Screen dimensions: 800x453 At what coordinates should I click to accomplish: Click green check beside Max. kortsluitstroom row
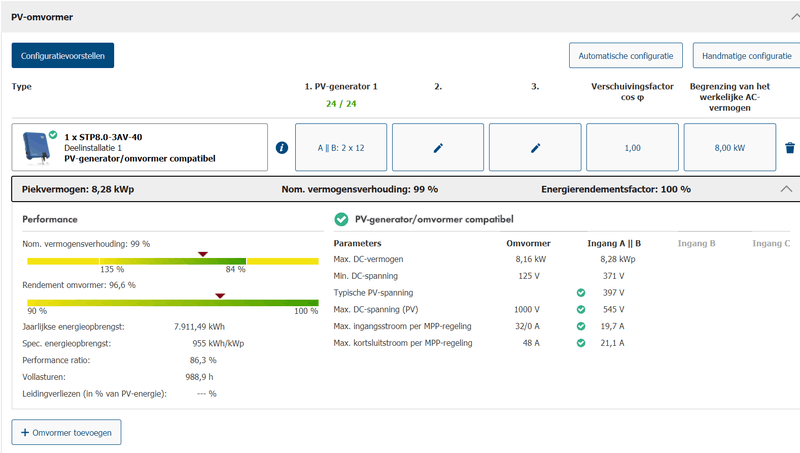[x=580, y=343]
